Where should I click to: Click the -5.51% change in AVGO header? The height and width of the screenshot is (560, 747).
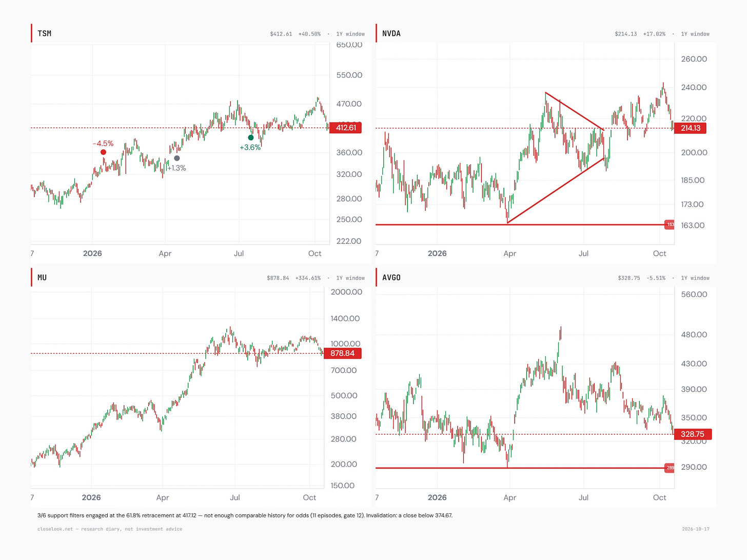pyautogui.click(x=656, y=278)
